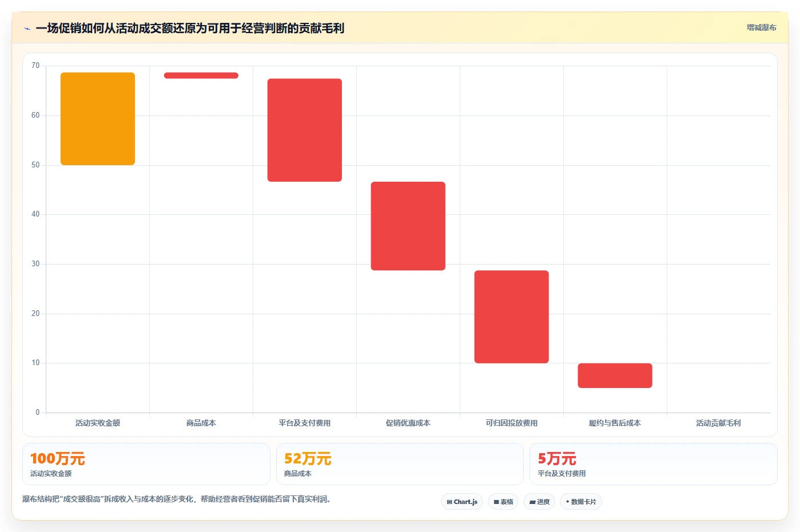Click the y-axis value 50
The image size is (800, 532).
pos(35,165)
